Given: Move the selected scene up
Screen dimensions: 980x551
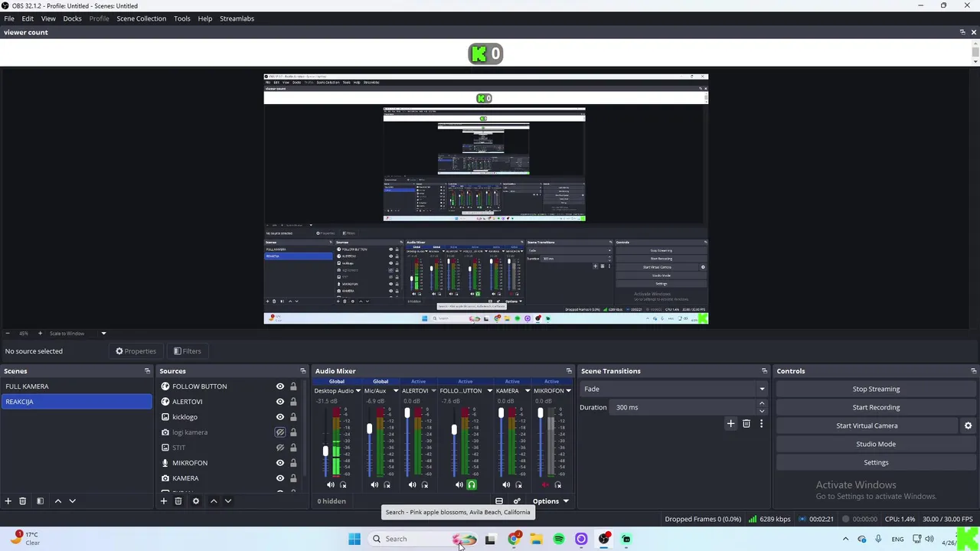Looking at the screenshot, I should click(x=57, y=501).
